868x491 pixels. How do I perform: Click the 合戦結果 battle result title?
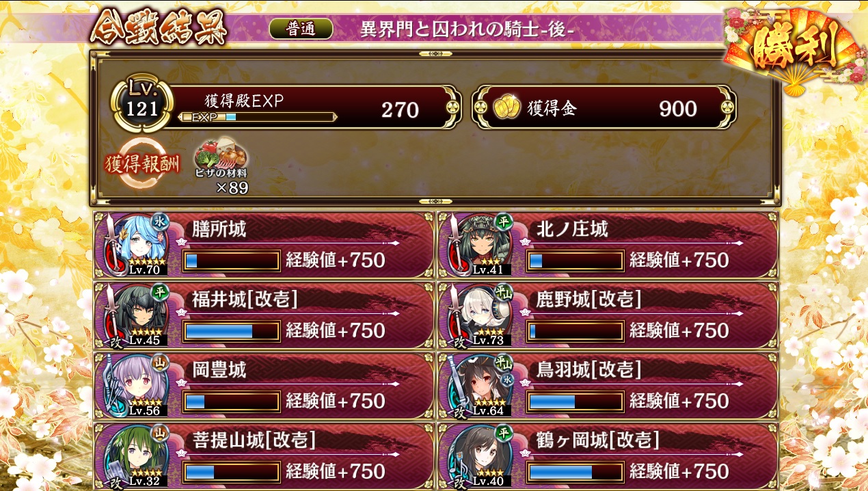pos(159,29)
